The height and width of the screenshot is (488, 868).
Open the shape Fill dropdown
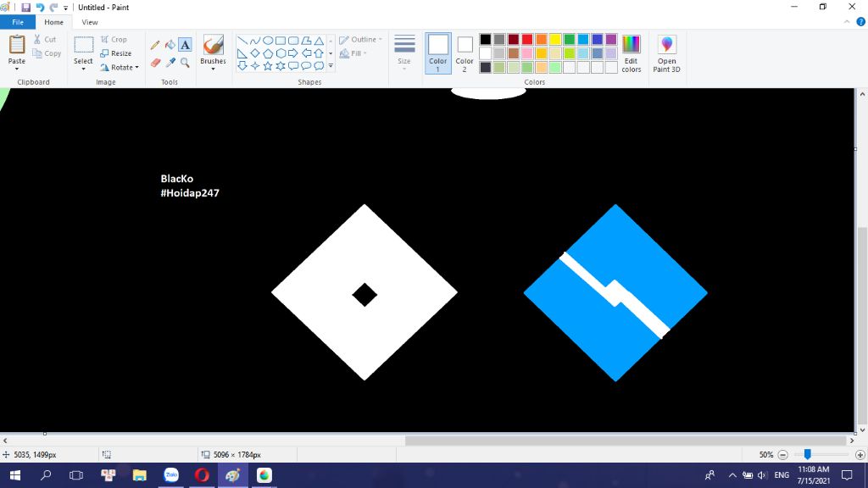coord(353,53)
